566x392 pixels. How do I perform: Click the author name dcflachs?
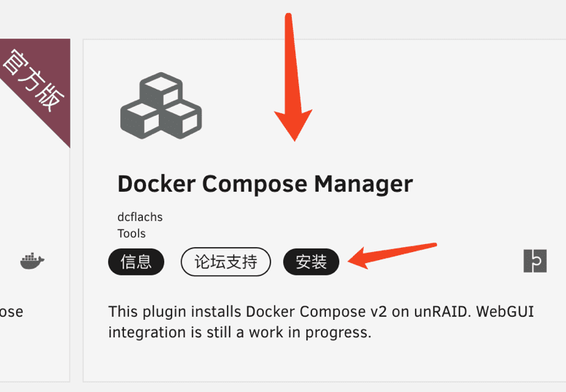140,217
